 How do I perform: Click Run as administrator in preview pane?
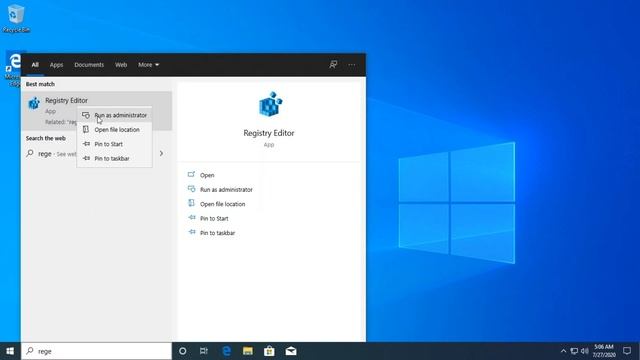226,189
